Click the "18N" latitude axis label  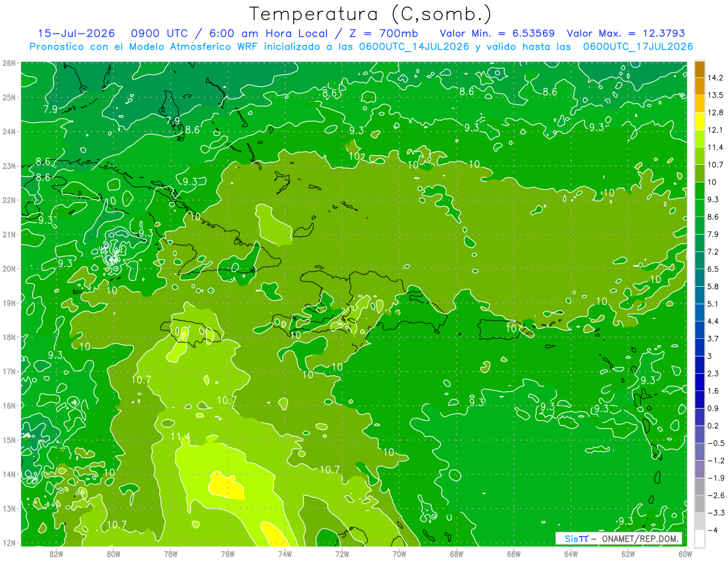click(x=9, y=337)
